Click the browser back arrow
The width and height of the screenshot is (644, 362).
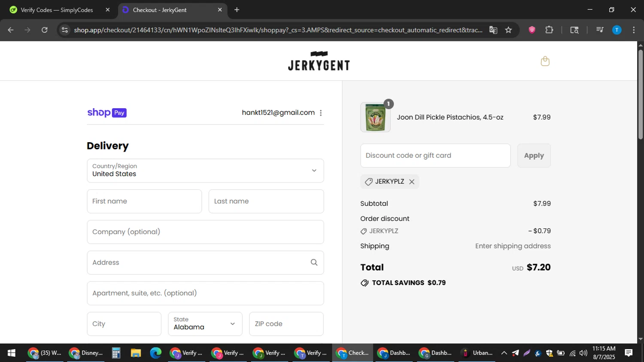[x=11, y=30]
